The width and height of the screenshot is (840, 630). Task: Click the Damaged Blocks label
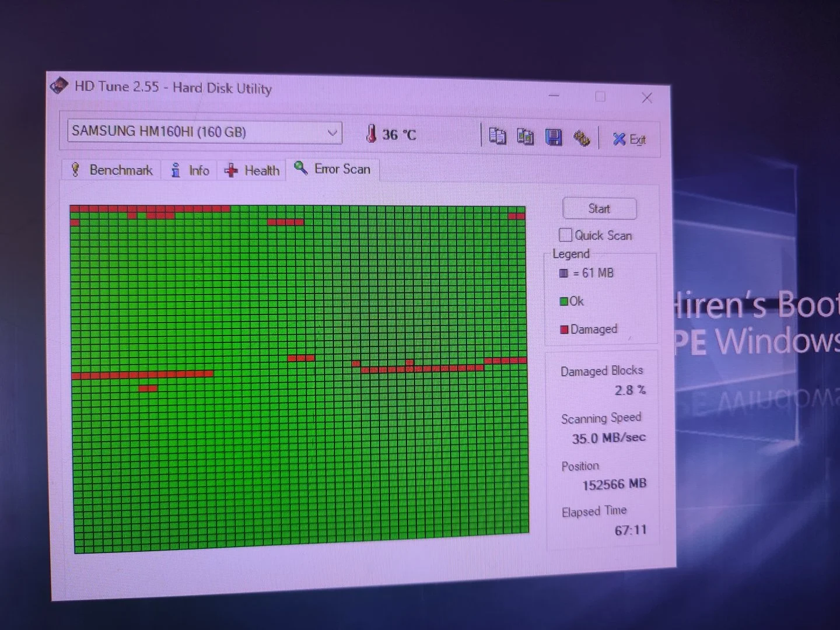tap(601, 371)
